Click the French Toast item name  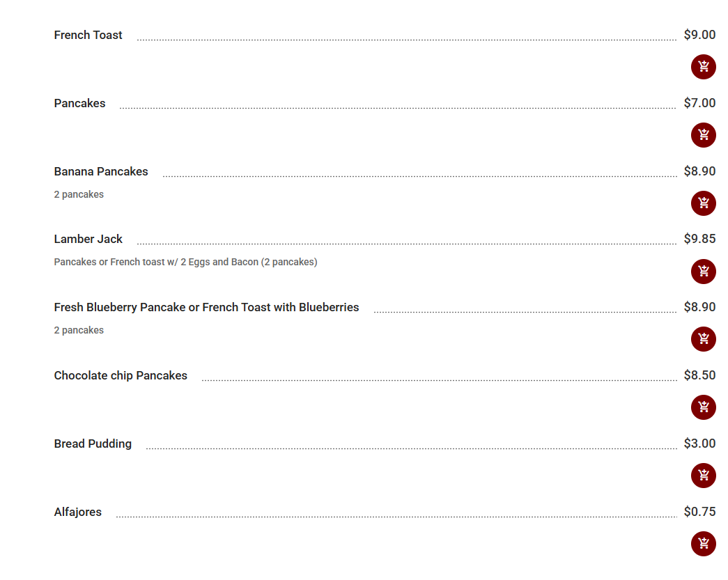pos(88,35)
